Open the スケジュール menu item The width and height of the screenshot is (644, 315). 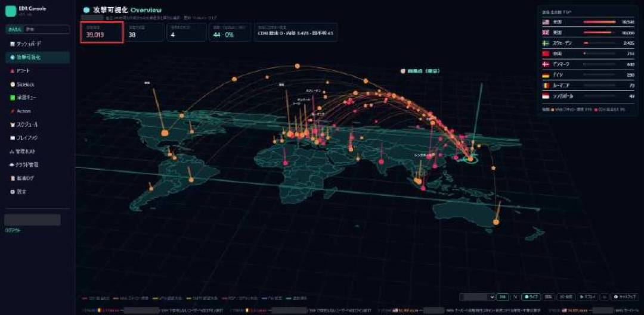(x=38, y=124)
